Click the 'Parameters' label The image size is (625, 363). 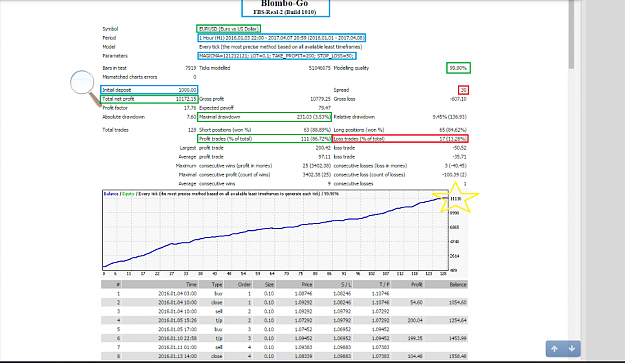(115, 56)
